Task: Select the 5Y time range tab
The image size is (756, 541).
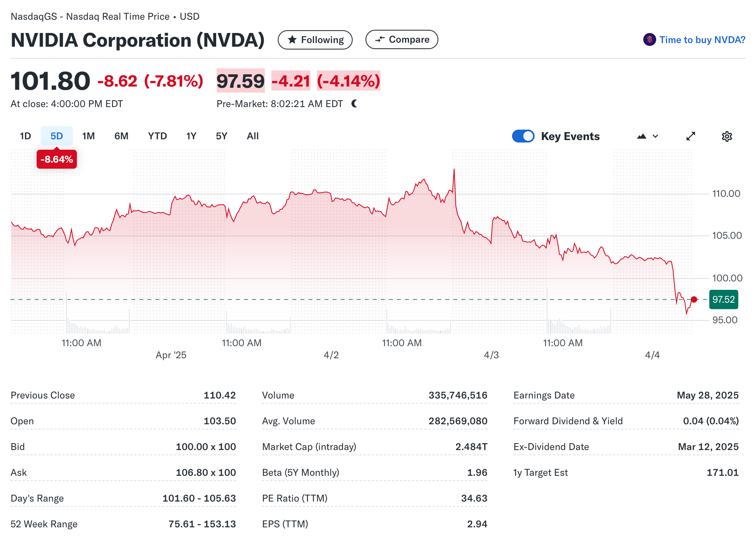Action: (x=221, y=136)
